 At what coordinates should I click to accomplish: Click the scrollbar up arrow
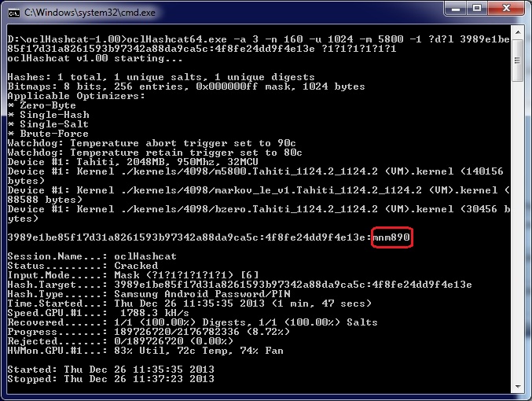pyautogui.click(x=518, y=32)
